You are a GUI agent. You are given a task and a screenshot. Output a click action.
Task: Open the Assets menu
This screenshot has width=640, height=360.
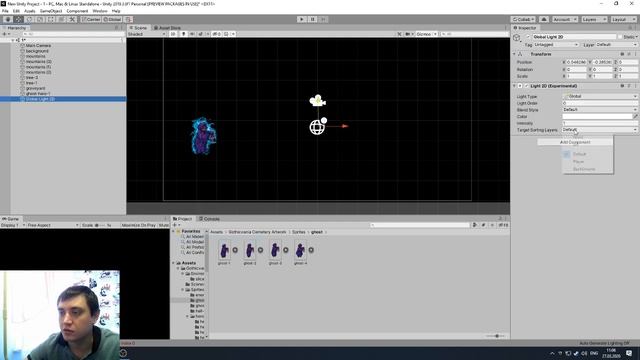coord(30,11)
